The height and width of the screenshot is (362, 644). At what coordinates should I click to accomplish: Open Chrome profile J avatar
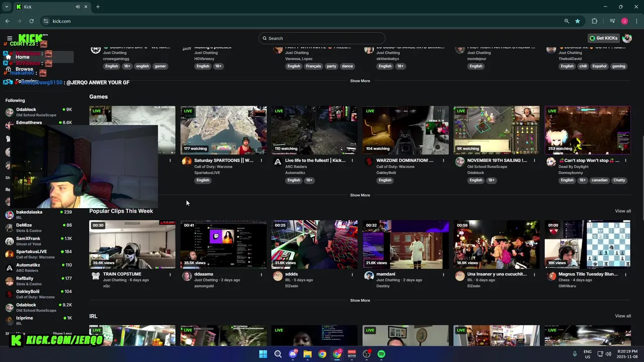point(624,21)
